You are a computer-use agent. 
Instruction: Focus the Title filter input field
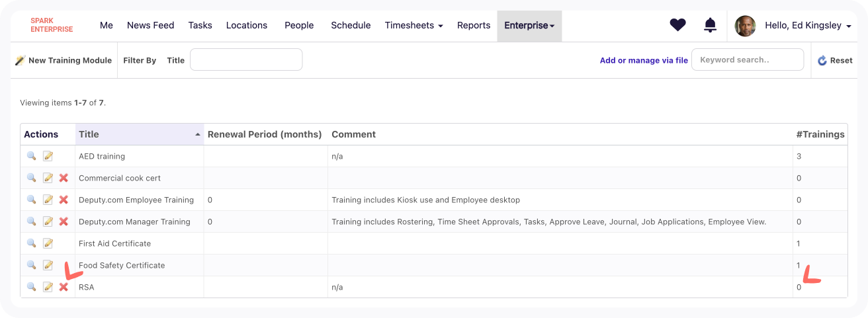tap(246, 60)
